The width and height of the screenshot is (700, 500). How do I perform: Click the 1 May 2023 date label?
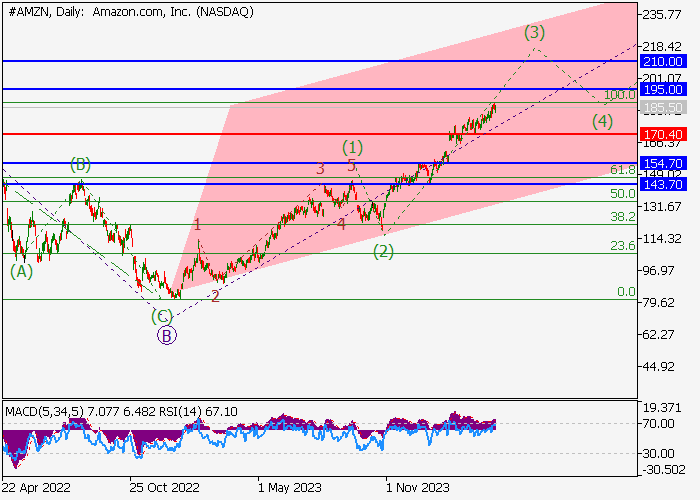289,488
